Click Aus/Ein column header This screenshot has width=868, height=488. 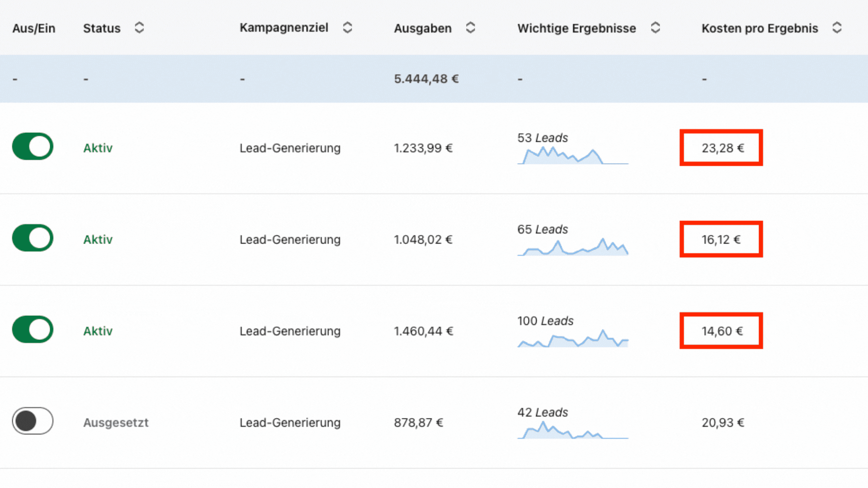[x=34, y=28]
